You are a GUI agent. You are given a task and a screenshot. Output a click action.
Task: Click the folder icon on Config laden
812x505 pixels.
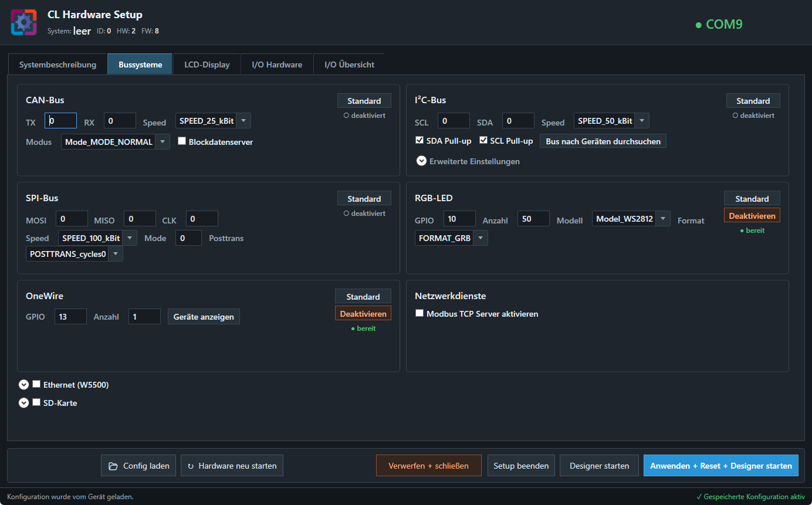click(113, 466)
